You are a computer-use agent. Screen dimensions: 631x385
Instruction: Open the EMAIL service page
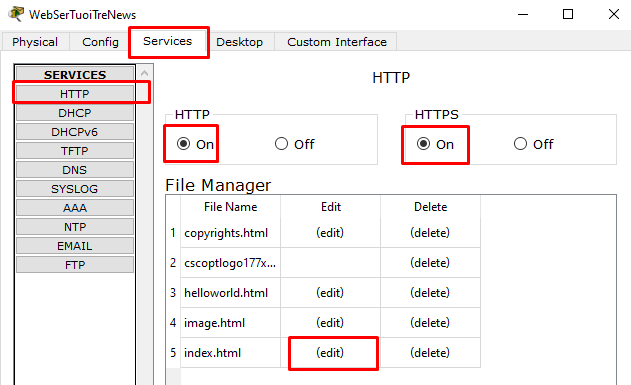(x=75, y=246)
